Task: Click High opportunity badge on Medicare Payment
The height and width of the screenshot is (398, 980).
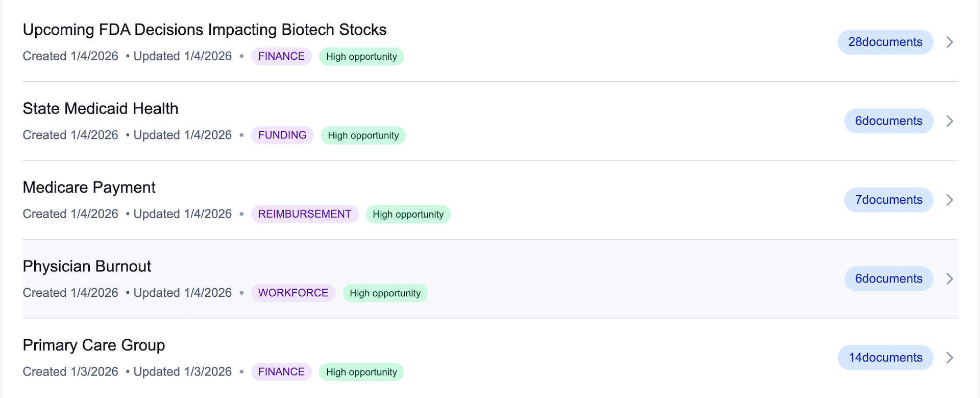Action: pos(408,215)
